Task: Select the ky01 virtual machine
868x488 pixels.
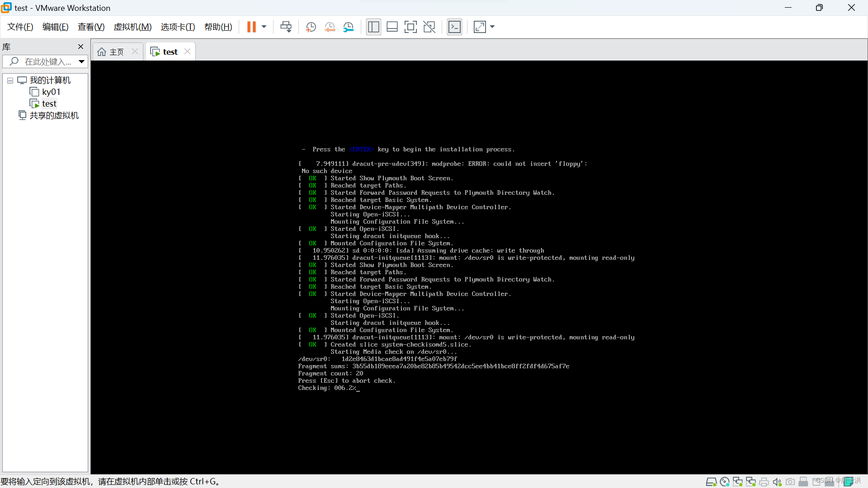Action: click(51, 92)
